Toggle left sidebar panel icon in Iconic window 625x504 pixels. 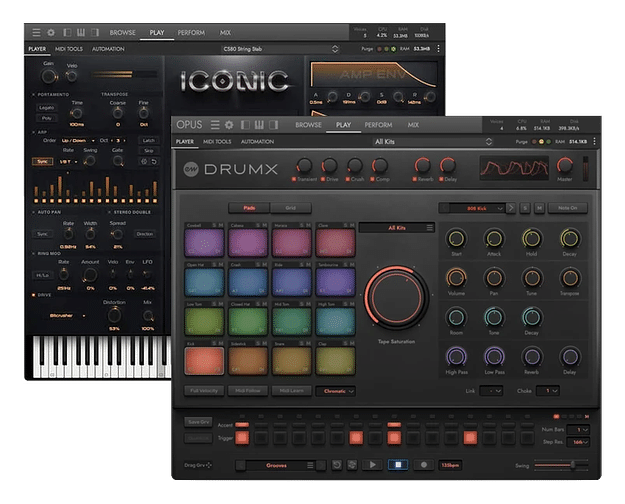point(67,32)
